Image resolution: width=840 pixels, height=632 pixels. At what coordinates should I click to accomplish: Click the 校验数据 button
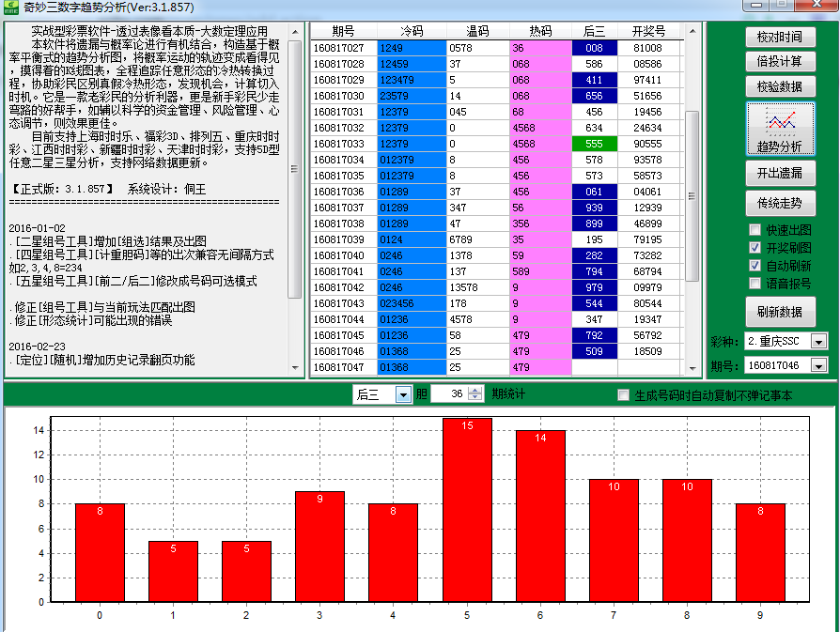tap(780, 86)
